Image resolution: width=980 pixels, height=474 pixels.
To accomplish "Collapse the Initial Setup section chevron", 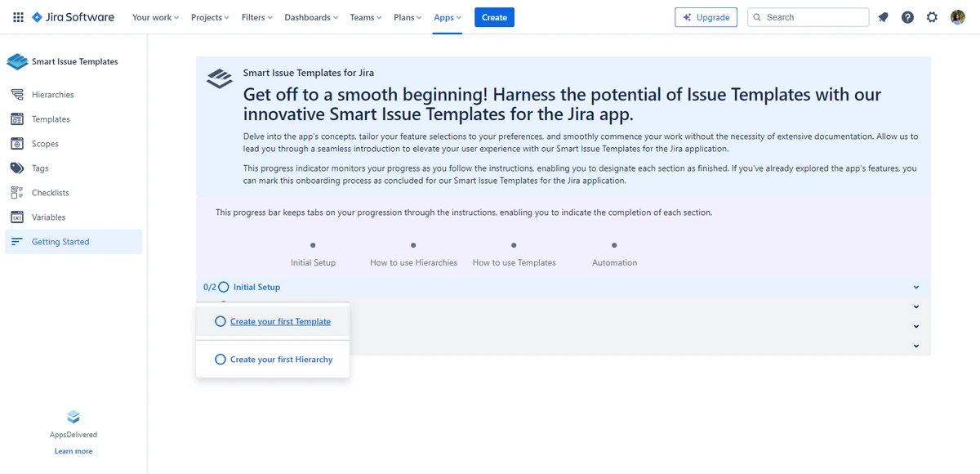I will [x=916, y=287].
